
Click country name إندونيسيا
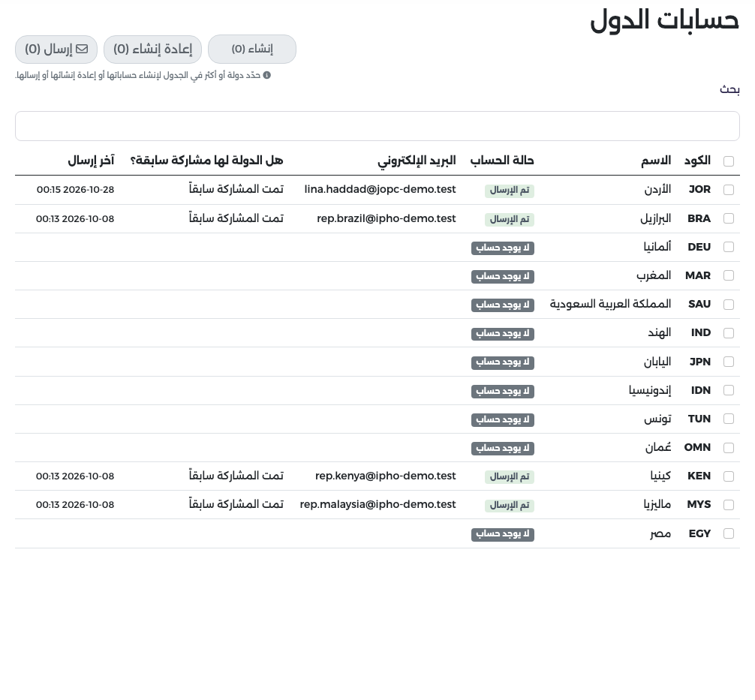pos(650,390)
